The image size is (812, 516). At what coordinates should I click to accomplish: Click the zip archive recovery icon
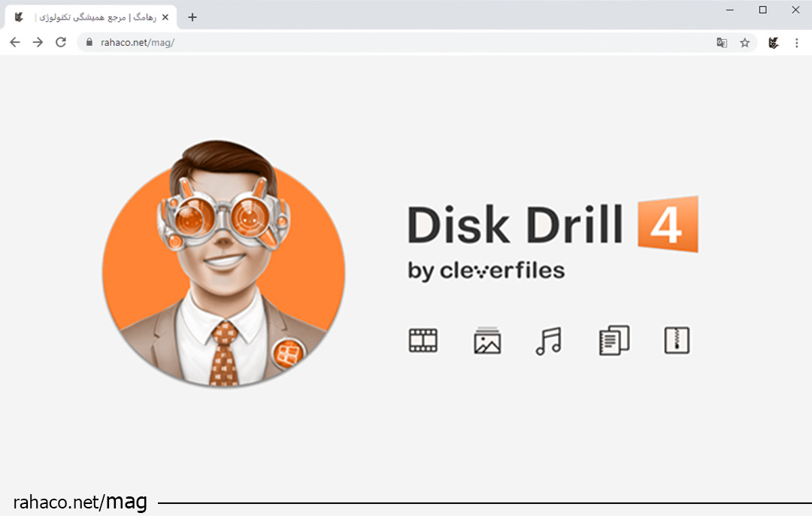tap(675, 340)
